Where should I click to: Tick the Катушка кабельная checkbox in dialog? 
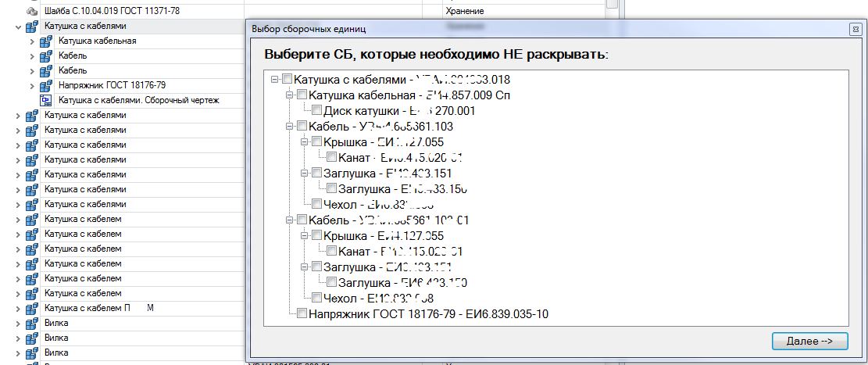[x=302, y=95]
